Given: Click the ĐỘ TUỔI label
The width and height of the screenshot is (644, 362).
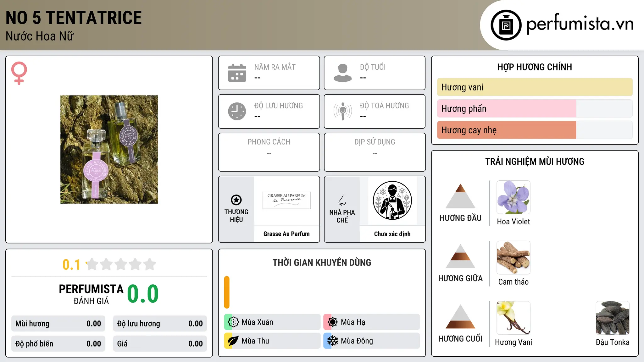Looking at the screenshot, I should 373,67.
